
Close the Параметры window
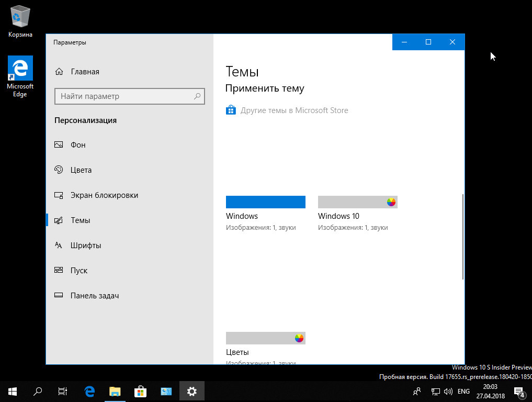(452, 42)
